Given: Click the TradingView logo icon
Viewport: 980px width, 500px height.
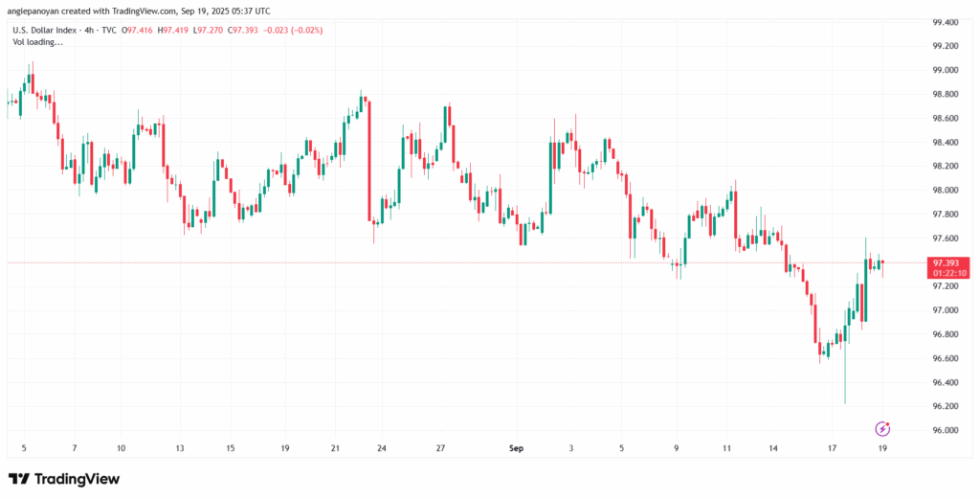Looking at the screenshot, I should pos(19,479).
